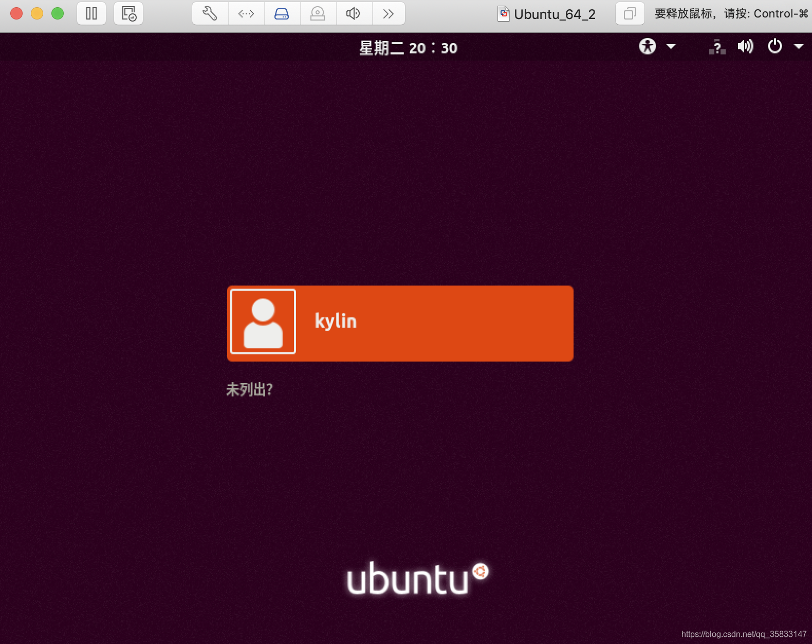The image size is (812, 644).
Task: Expand the accessibility dropdown arrow
Action: [x=671, y=47]
